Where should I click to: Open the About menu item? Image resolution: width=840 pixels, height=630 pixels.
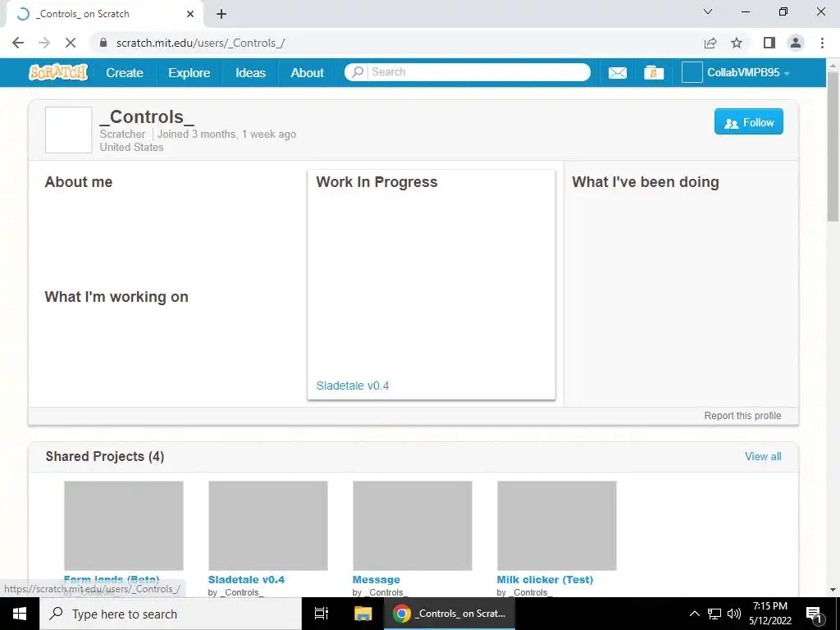click(x=308, y=72)
